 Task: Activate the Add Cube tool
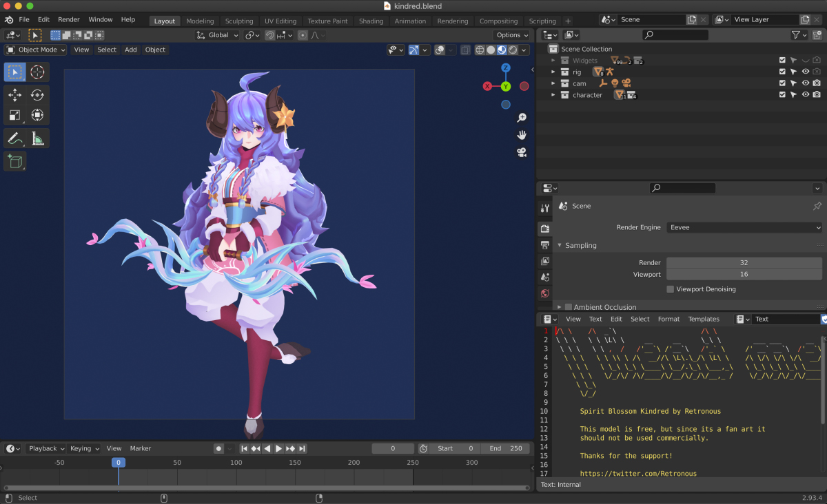click(x=15, y=161)
